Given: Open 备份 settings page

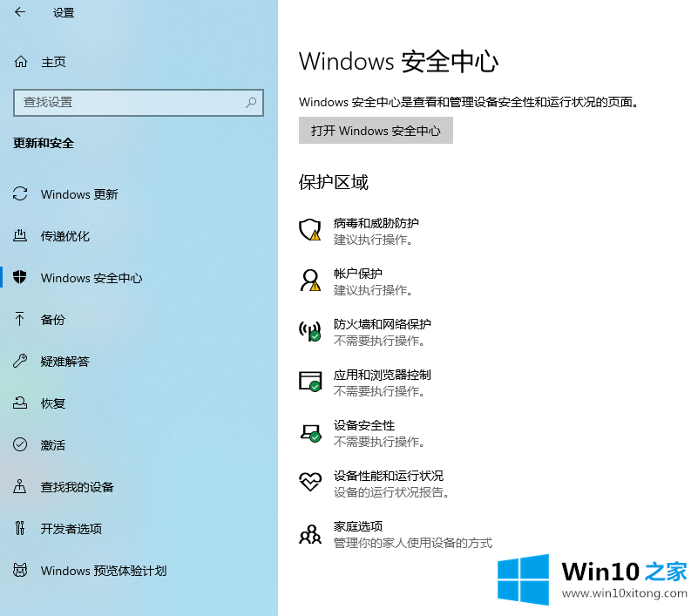Looking at the screenshot, I should point(53,320).
